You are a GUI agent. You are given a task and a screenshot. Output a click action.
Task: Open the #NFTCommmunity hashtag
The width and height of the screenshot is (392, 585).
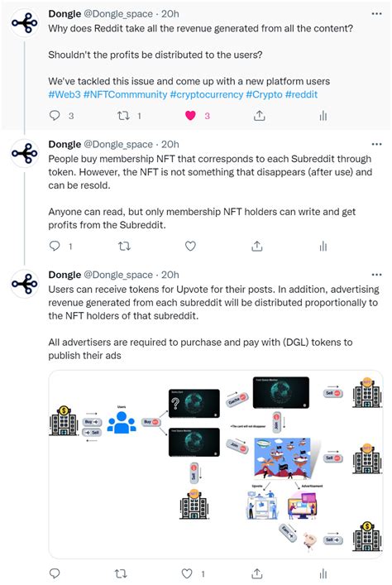tap(126, 94)
